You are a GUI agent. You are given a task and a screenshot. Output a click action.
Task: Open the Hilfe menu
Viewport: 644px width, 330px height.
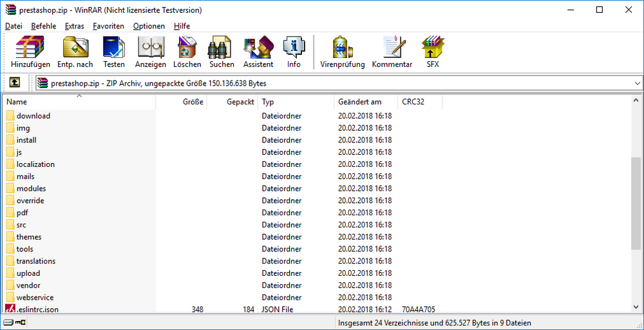tap(182, 26)
